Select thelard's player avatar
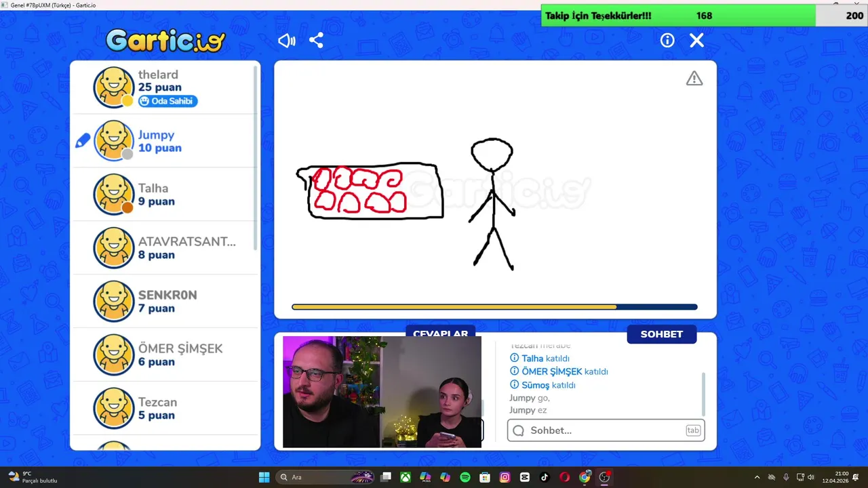The width and height of the screenshot is (868, 488). pyautogui.click(x=113, y=87)
